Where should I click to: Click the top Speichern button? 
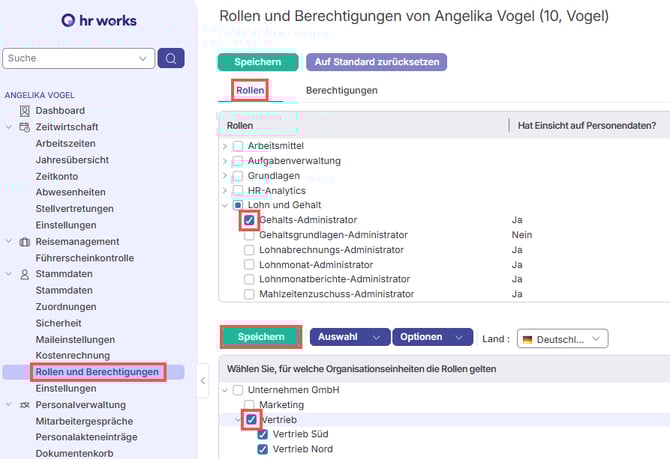(258, 62)
